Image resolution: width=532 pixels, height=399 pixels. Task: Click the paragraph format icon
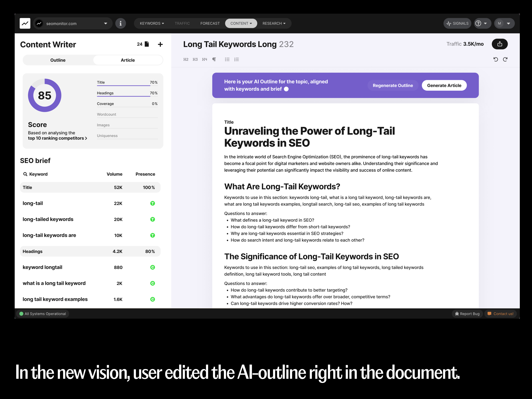click(x=214, y=59)
